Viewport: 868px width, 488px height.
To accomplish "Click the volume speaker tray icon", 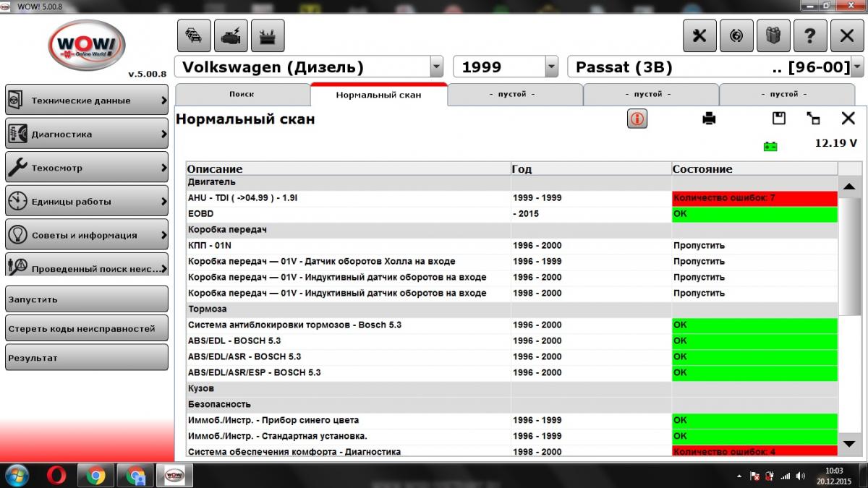I will [x=800, y=476].
